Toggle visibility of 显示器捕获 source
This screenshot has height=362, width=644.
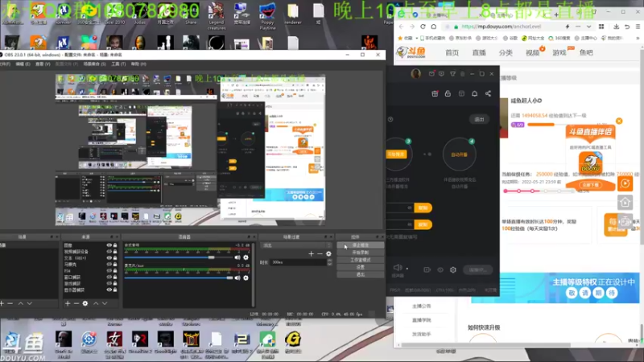(109, 290)
